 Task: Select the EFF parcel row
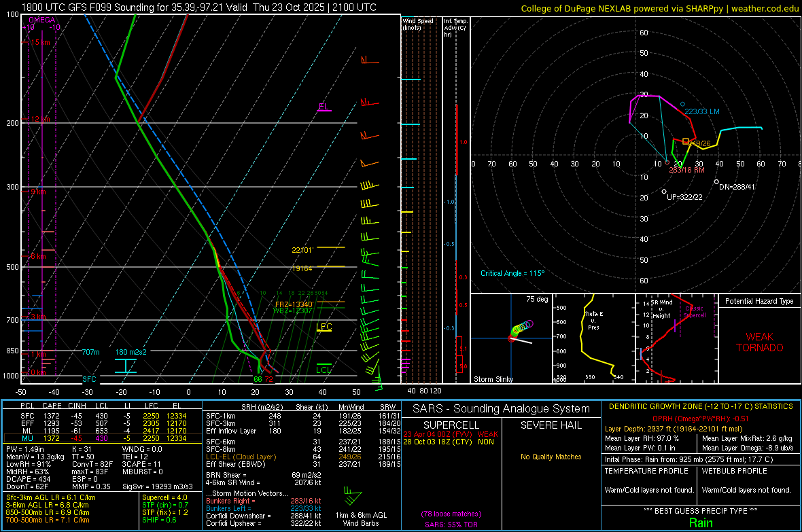(x=102, y=423)
